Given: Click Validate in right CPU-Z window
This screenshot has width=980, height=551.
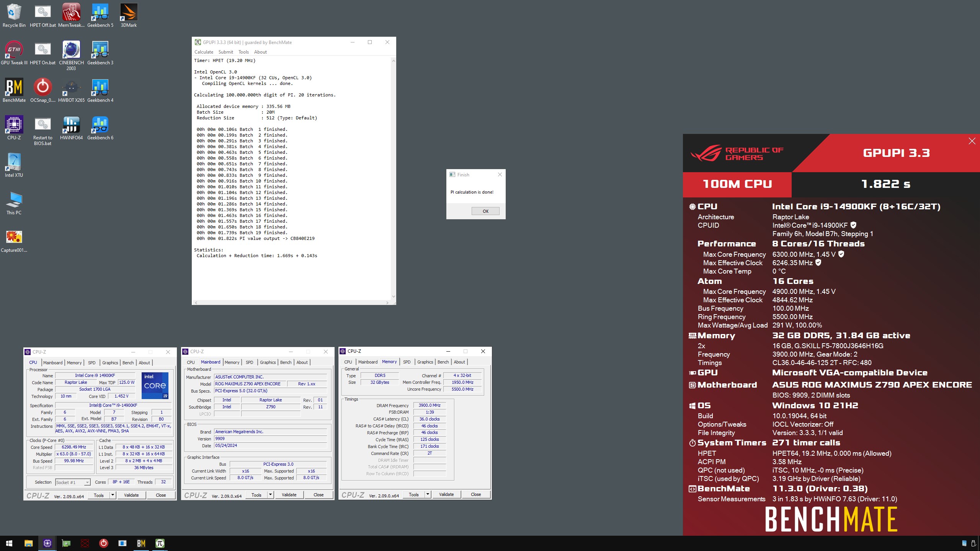Looking at the screenshot, I should pyautogui.click(x=446, y=494).
